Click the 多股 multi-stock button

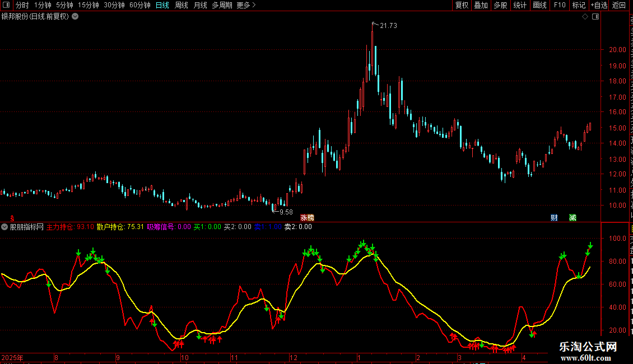coord(500,5)
